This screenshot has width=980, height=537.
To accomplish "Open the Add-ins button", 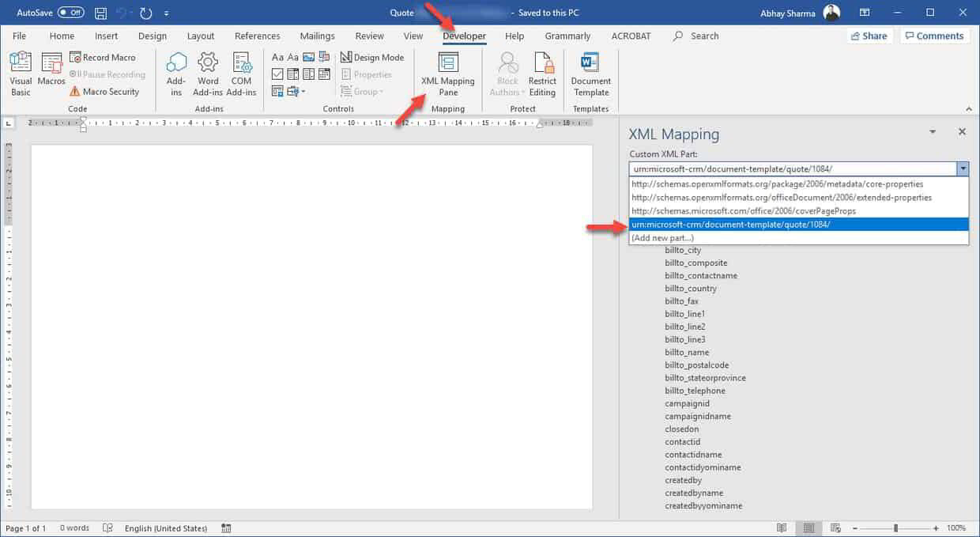I will click(176, 74).
